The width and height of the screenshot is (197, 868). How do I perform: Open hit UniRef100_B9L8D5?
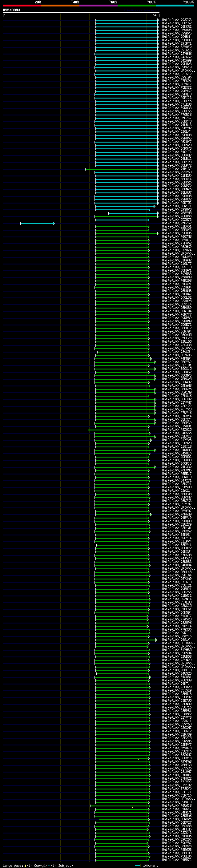(176, 233)
